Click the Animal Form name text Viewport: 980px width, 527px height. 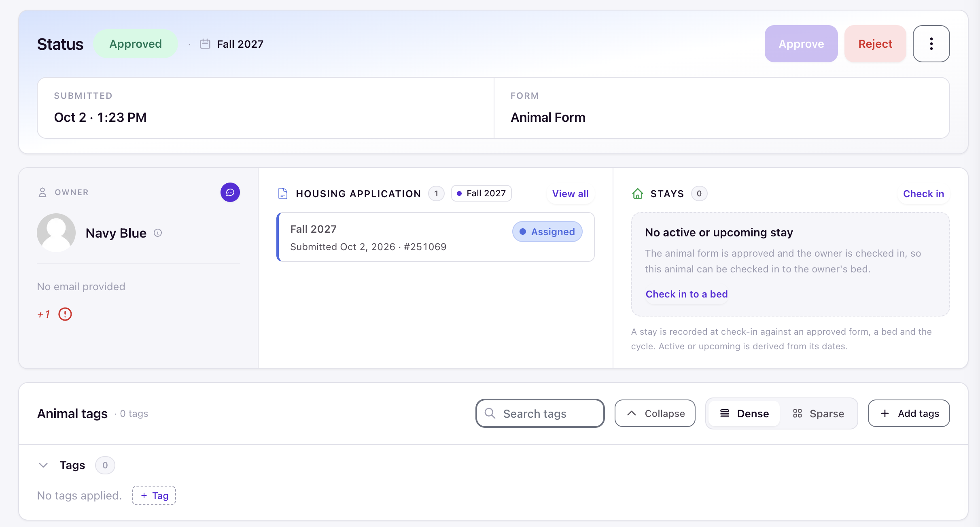click(x=548, y=117)
